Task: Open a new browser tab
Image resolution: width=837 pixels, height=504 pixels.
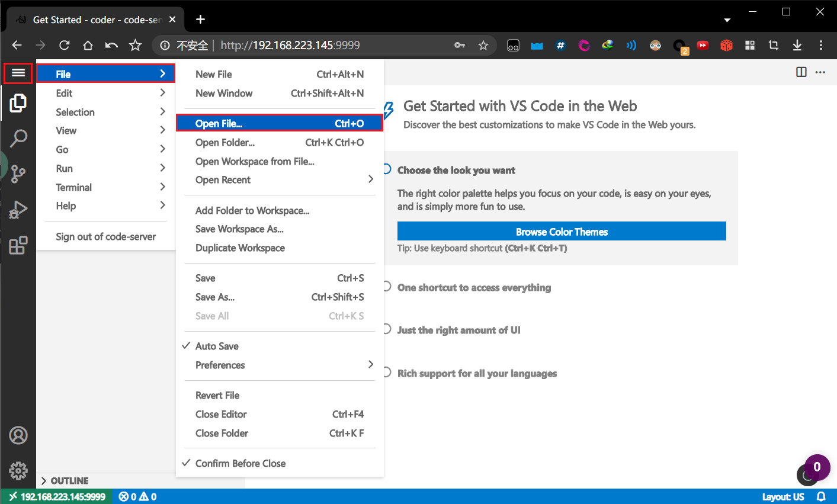Action: [x=200, y=20]
